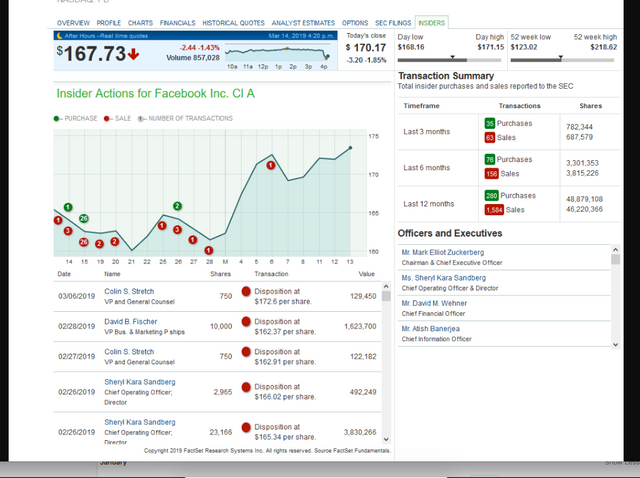Open Mr. Mark Elliot Zuckerberg profile

click(442, 252)
